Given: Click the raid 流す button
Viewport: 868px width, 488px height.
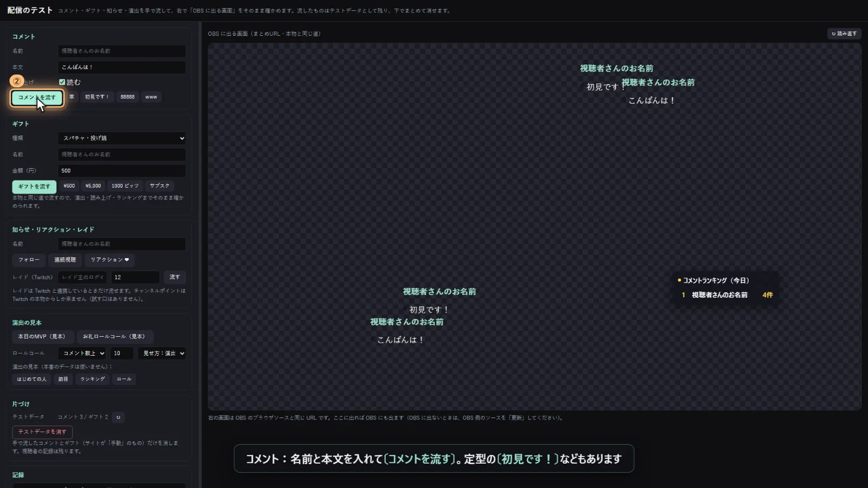Looking at the screenshot, I should point(175,277).
